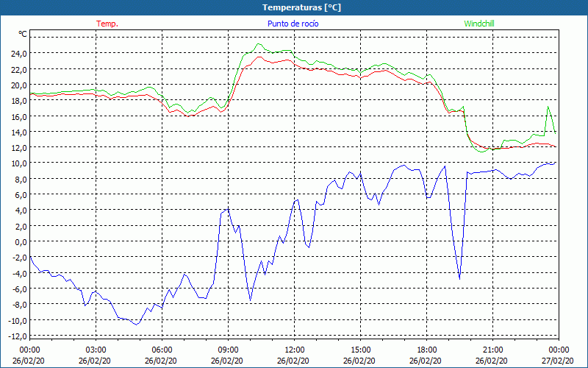Click the 26/02/20 date under 12:00

click(x=293, y=361)
